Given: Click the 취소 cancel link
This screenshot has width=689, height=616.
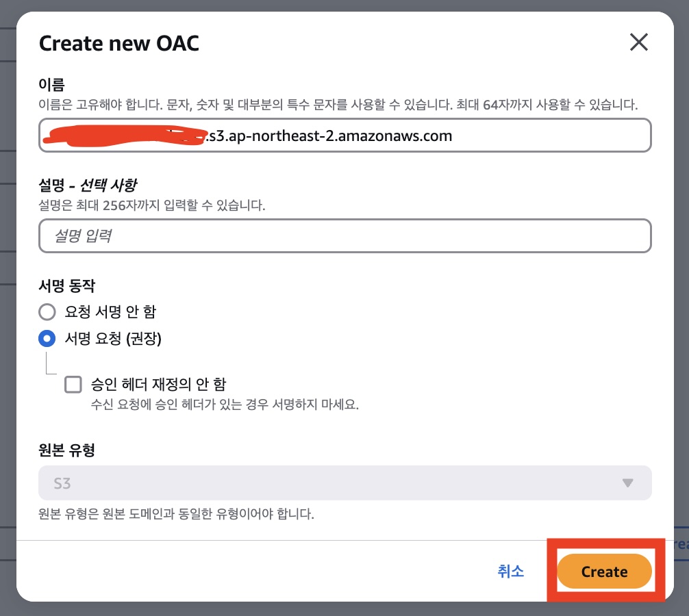Looking at the screenshot, I should coord(511,572).
